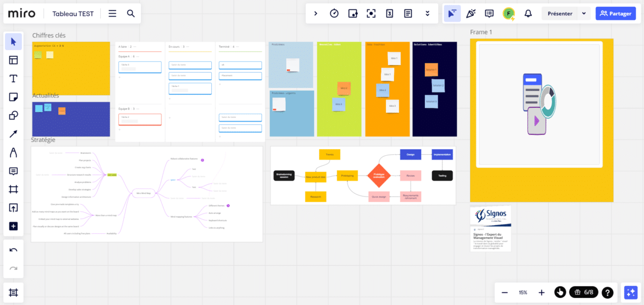The width and height of the screenshot is (644, 305).
Task: Open the hamburger main menu
Action: click(112, 14)
